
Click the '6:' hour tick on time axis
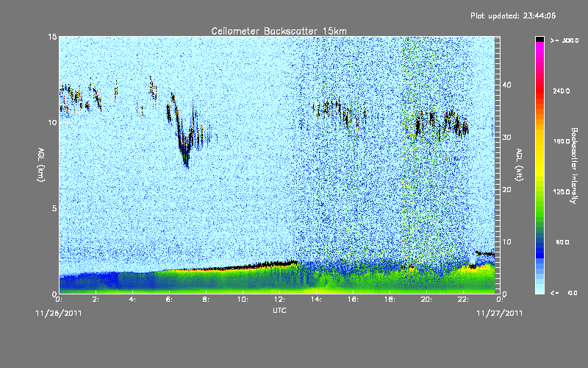tap(170, 300)
